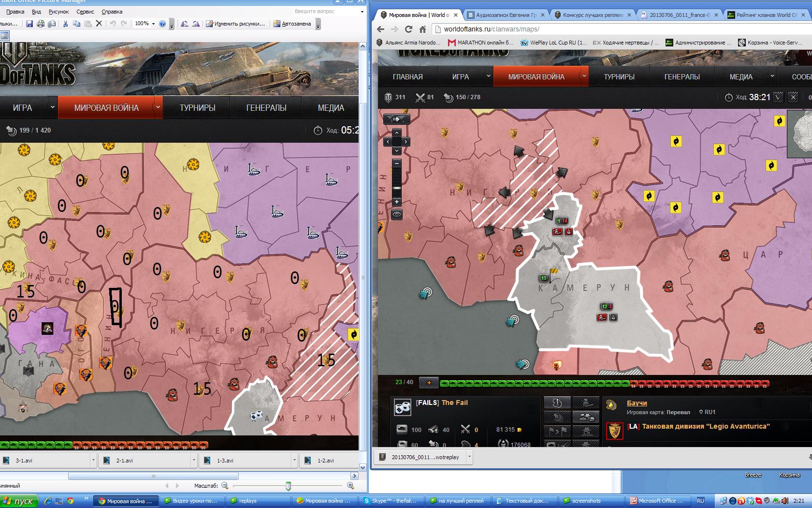Open dropdown for 3-1.avi item
This screenshot has height=508, width=812.
pos(93,461)
